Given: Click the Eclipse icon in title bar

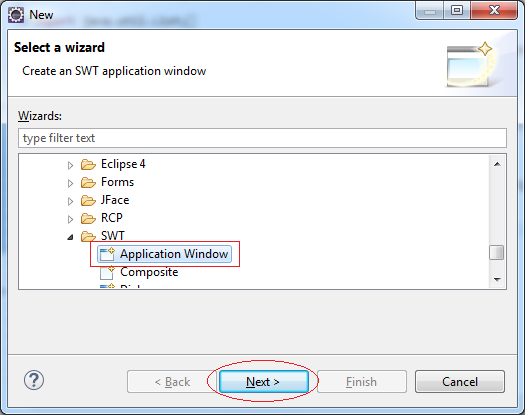Looking at the screenshot, I should [16, 15].
